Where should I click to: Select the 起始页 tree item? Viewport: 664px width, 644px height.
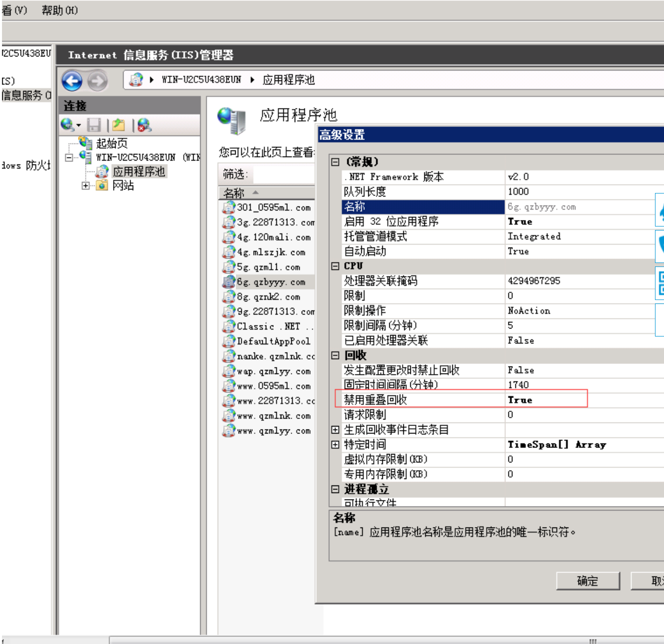(x=112, y=143)
